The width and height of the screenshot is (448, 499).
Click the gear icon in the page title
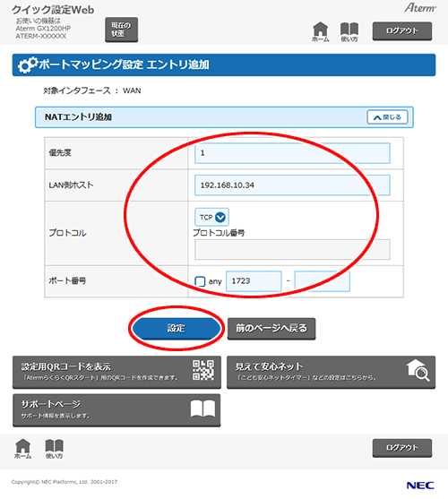click(x=28, y=65)
